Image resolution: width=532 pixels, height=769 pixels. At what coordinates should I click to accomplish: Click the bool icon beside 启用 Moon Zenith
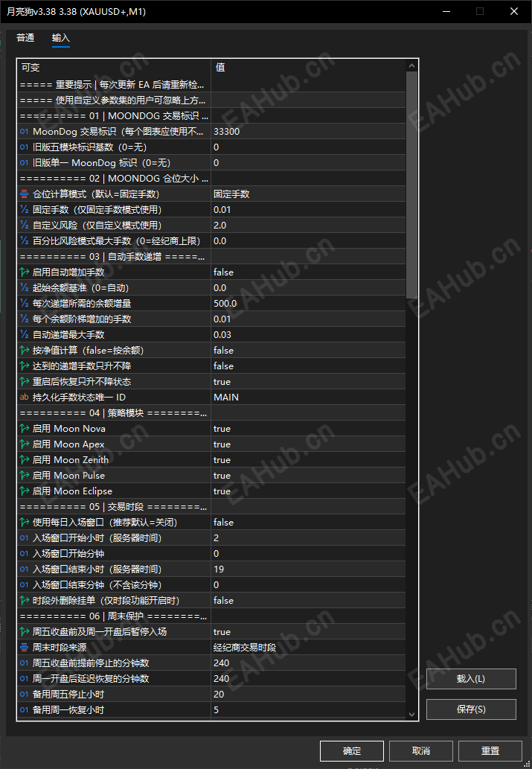pos(24,460)
